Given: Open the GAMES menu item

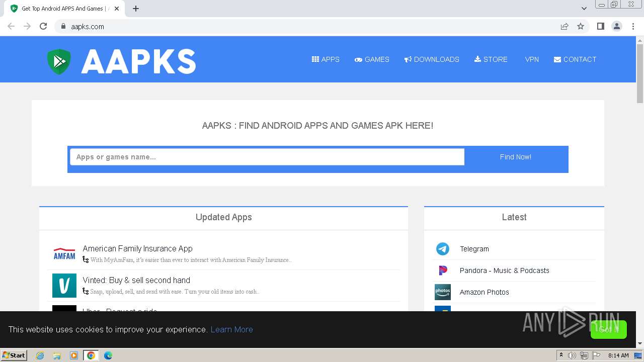Looking at the screenshot, I should point(372,59).
